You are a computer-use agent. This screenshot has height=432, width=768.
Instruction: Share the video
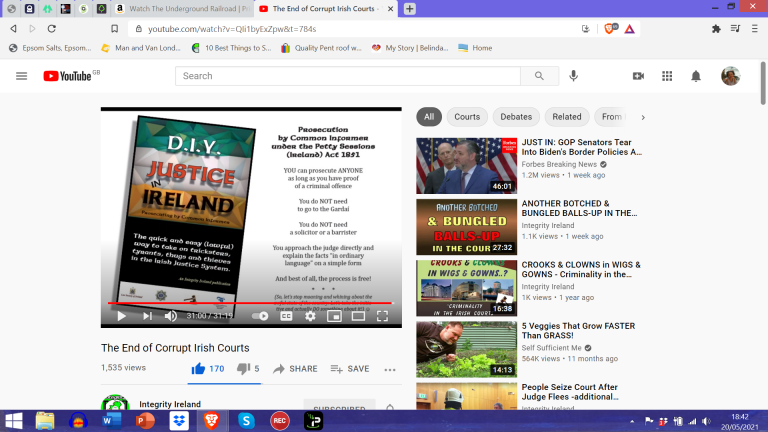[x=295, y=368]
